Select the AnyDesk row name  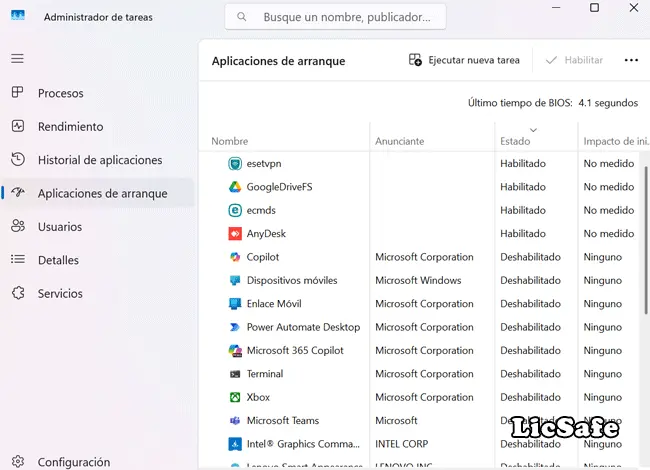(x=266, y=234)
